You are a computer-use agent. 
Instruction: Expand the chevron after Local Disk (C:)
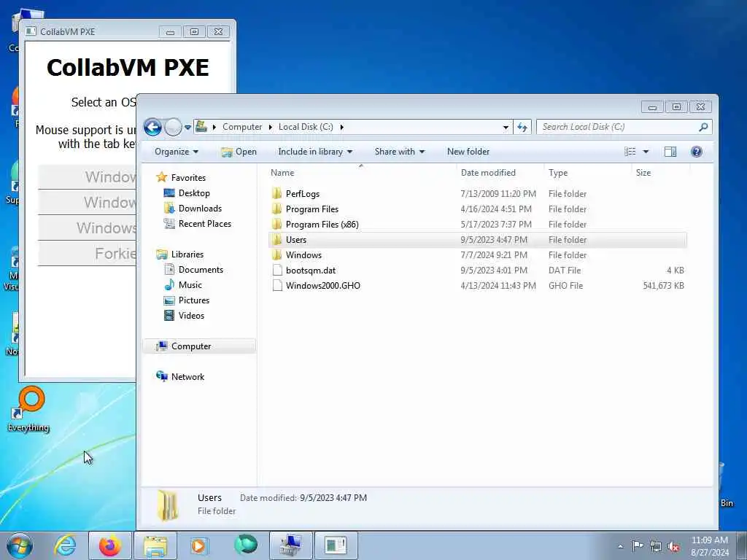(x=341, y=127)
